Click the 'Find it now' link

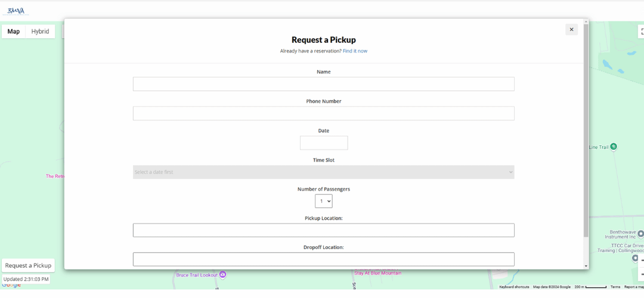coord(355,51)
